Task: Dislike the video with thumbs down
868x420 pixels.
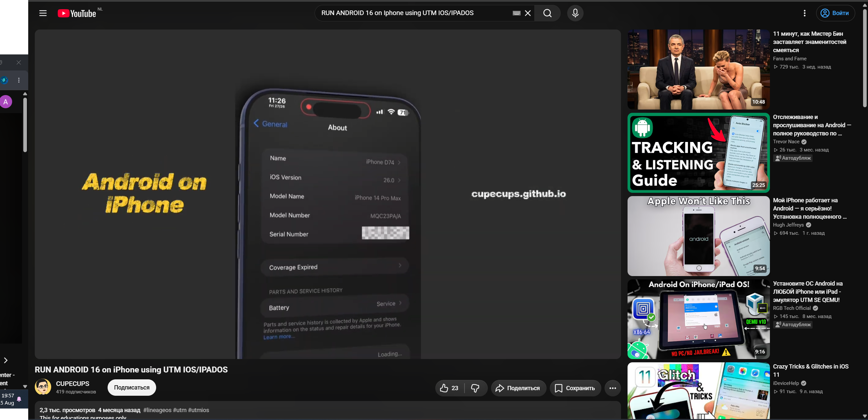Action: [x=475, y=388]
